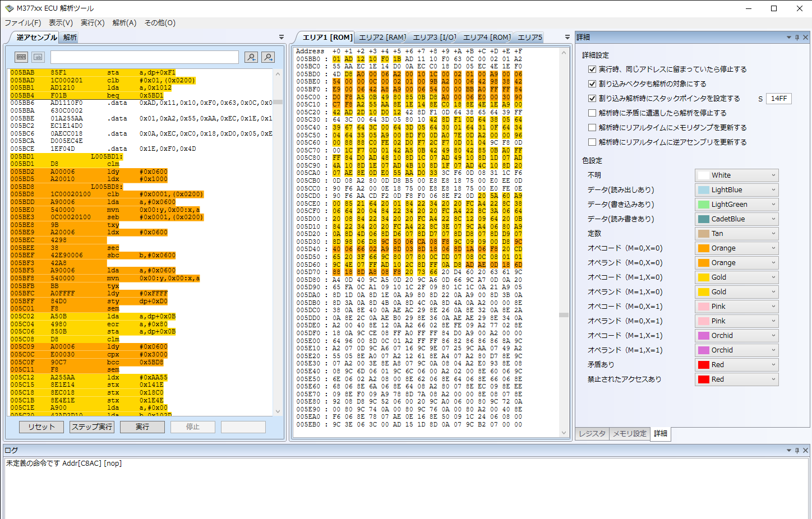Click the search previous magnifier icon

[x=251, y=57]
